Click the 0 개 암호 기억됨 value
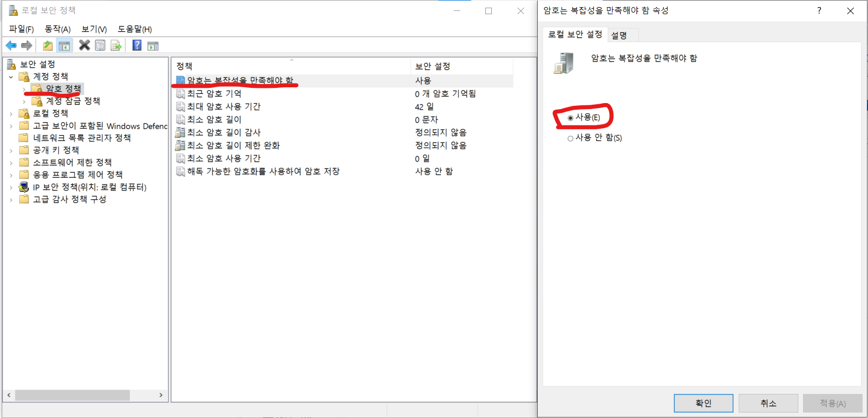The image size is (868, 418). point(445,93)
